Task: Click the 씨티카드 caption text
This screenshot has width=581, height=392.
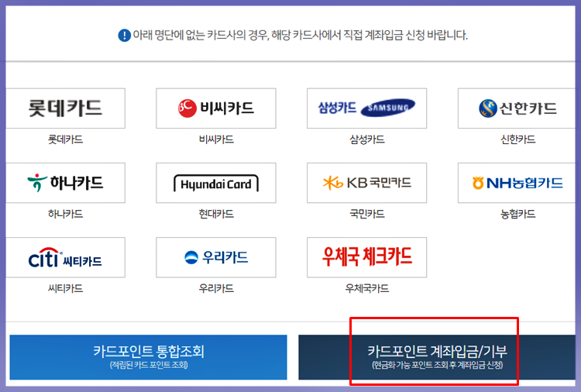Action: coord(66,289)
